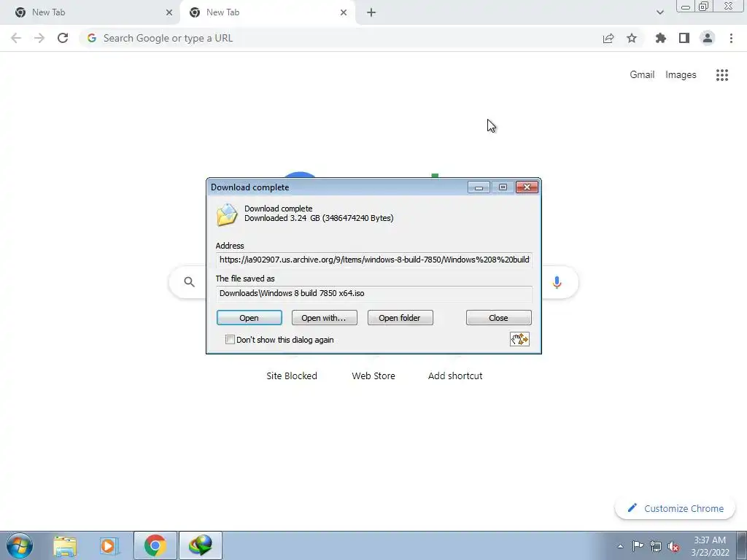The image size is (747, 560).
Task: Click the file saved as path field
Action: click(x=374, y=293)
